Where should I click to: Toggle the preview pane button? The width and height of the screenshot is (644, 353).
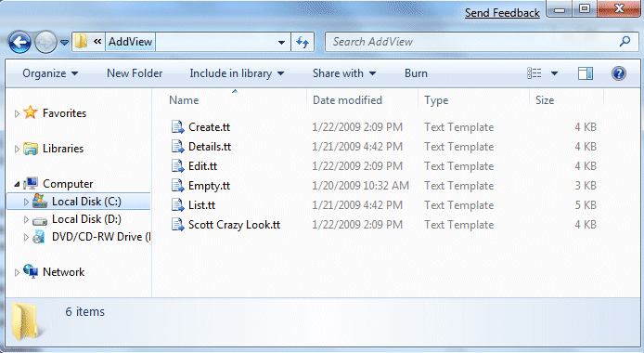586,73
